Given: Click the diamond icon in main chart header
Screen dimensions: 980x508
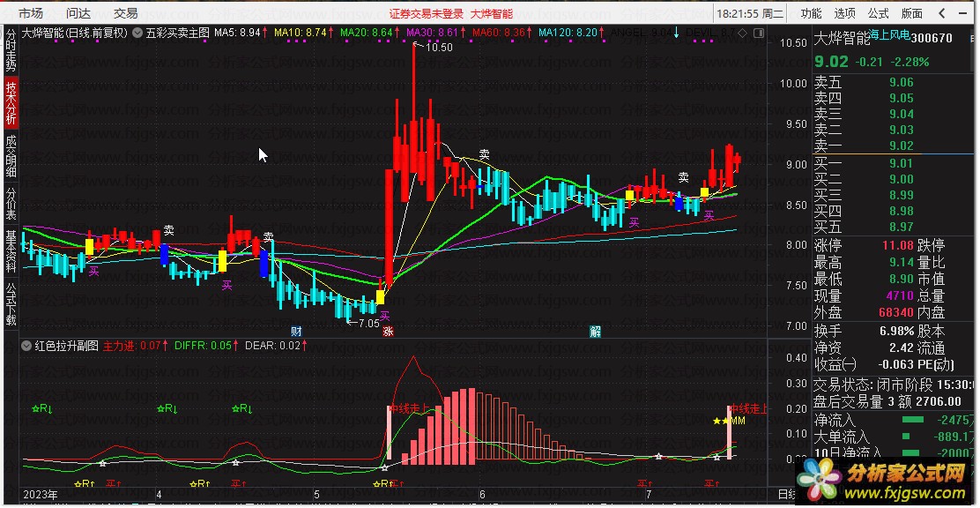Looking at the screenshot, I should (742, 34).
